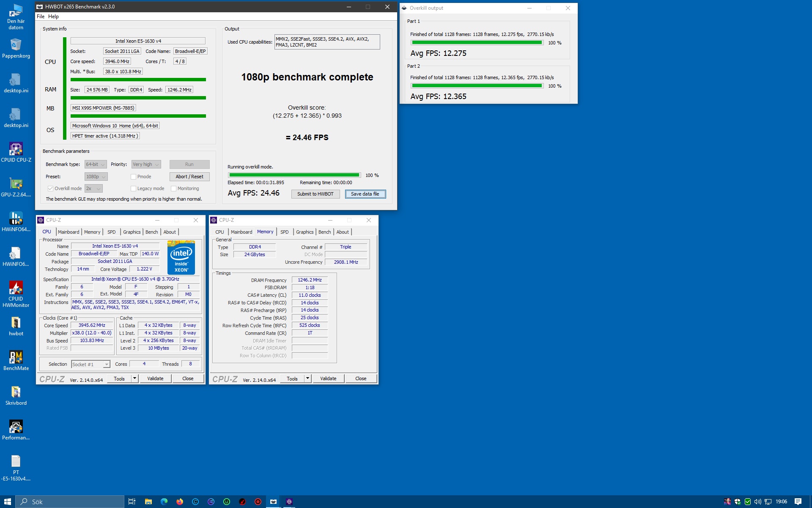
Task: Click the main benchmark progress bar
Action: (294, 175)
